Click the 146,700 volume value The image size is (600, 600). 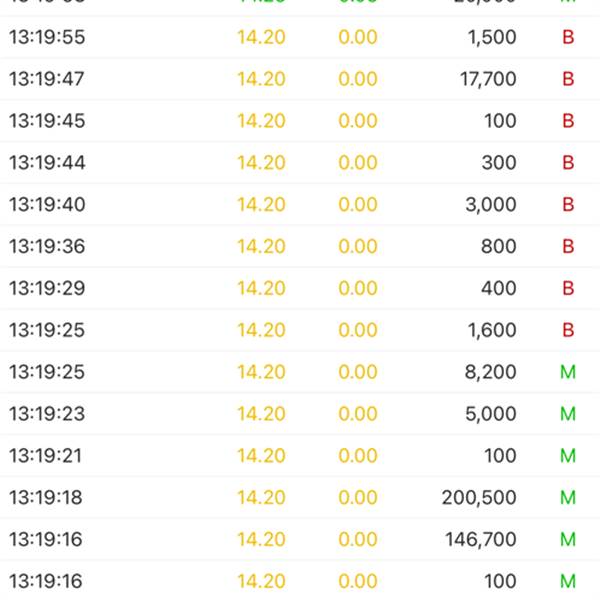(x=481, y=540)
